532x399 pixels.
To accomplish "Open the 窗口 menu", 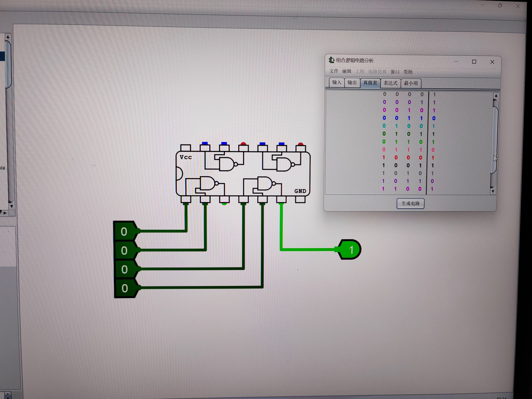I will click(x=395, y=72).
